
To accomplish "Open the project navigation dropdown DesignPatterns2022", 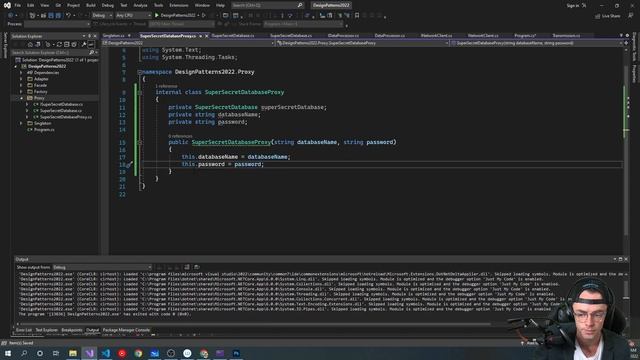I will pos(188,43).
